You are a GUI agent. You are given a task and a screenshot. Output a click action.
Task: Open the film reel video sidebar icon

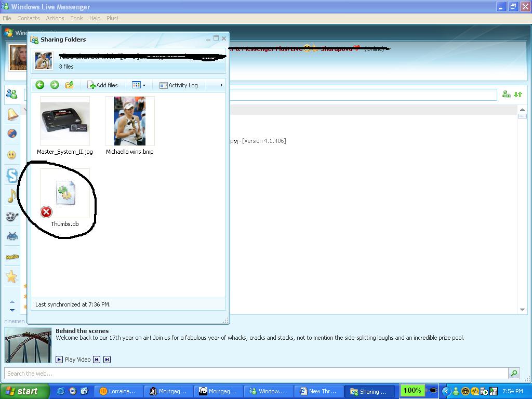(12, 216)
